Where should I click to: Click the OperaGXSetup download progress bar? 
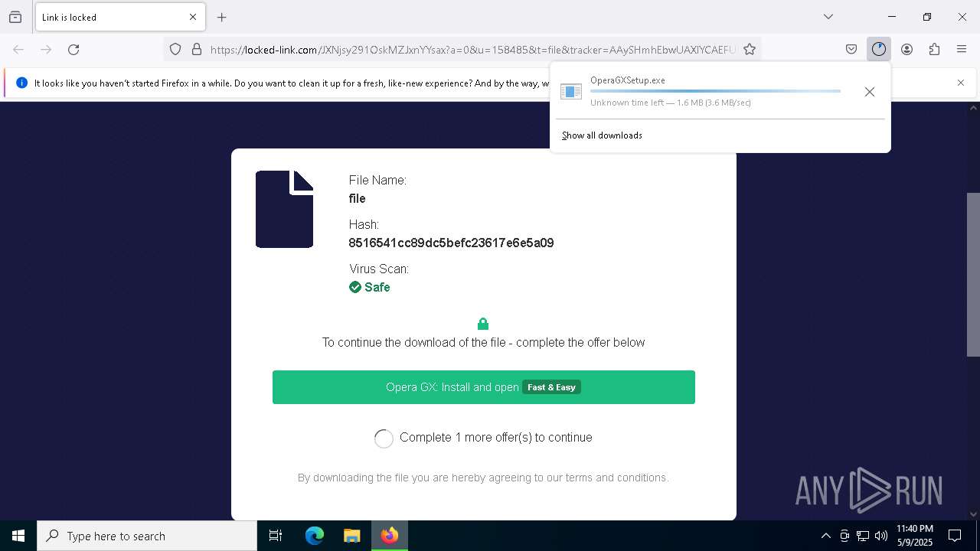[x=715, y=91]
